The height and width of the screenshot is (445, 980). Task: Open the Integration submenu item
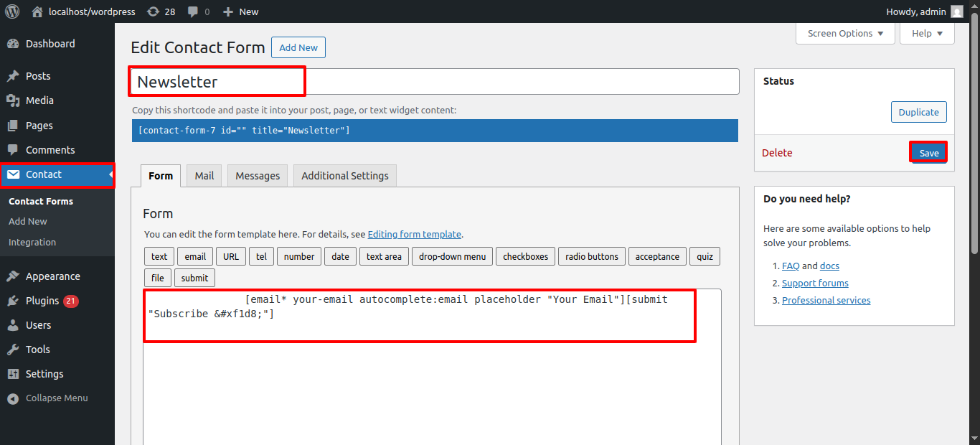coord(32,243)
